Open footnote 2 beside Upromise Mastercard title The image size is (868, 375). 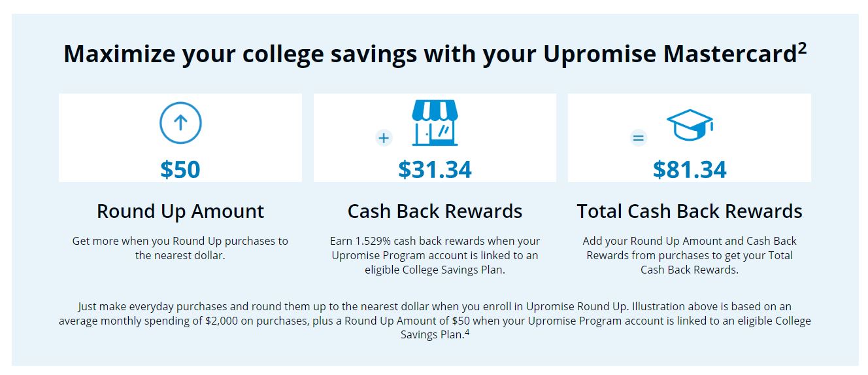(x=802, y=48)
